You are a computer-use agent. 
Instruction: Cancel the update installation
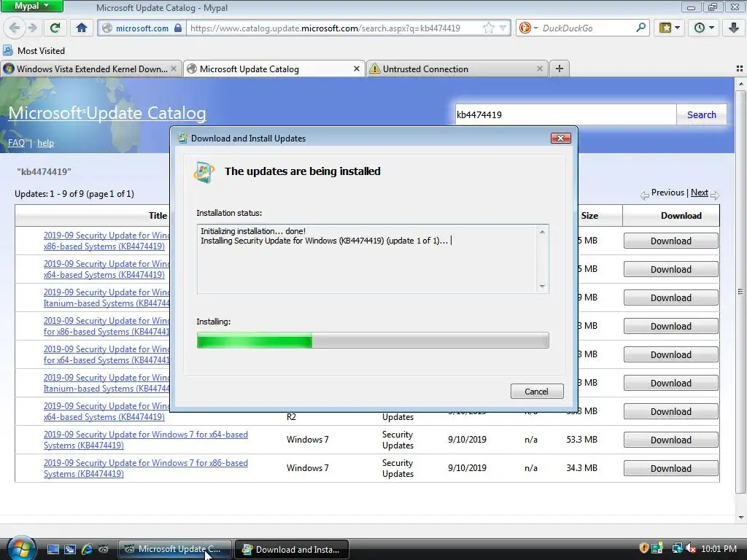pos(536,392)
